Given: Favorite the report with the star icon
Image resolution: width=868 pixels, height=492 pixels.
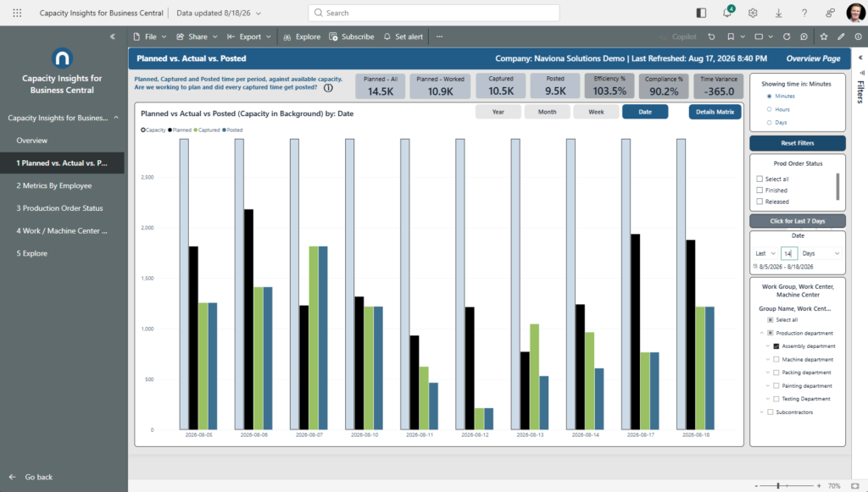Looking at the screenshot, I should (x=824, y=36).
